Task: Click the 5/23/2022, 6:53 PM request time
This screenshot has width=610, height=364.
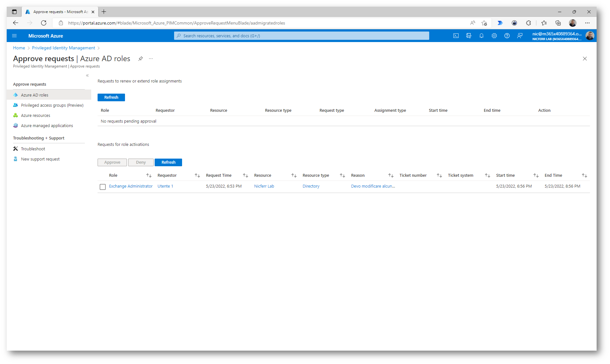Action: [x=224, y=186]
